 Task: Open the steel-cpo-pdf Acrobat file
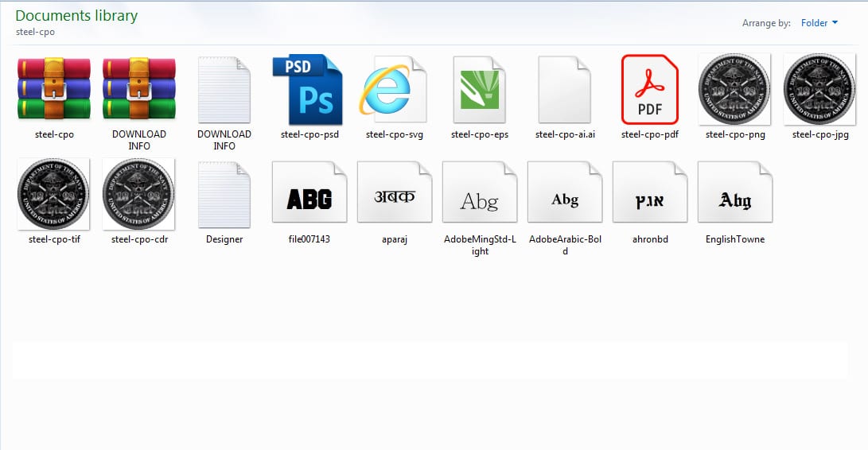[649, 89]
